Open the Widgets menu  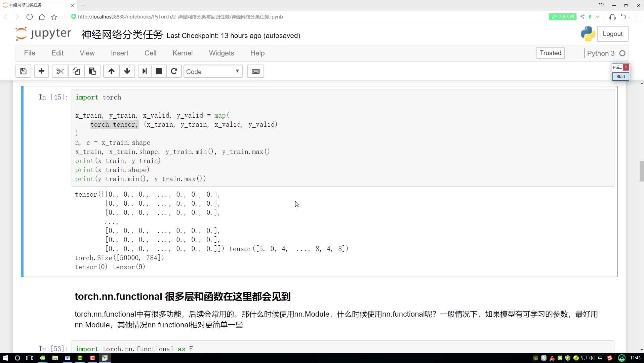coord(222,53)
